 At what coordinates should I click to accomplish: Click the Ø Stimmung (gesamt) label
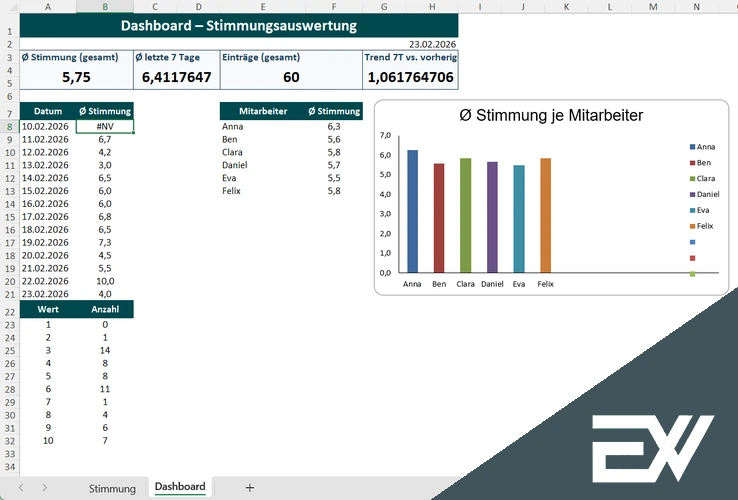tap(70, 57)
